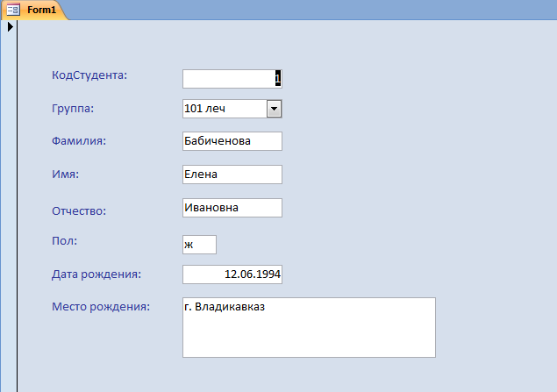This screenshot has height=392, width=557.
Task: Click the Группа label
Action: tap(74, 109)
